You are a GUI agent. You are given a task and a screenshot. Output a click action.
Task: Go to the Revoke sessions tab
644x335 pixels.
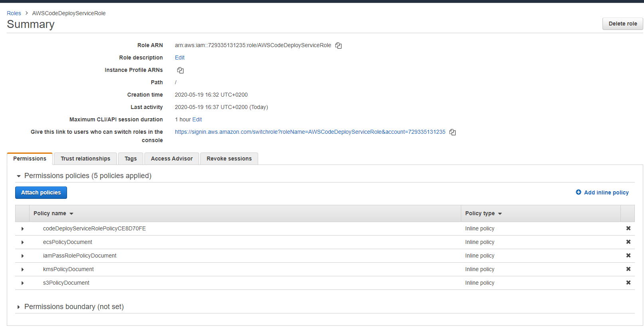pos(229,159)
